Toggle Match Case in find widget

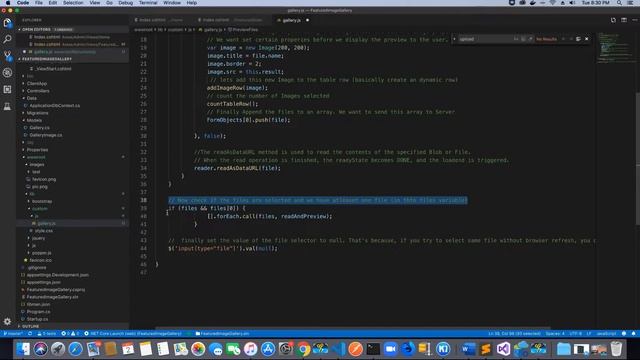516,39
